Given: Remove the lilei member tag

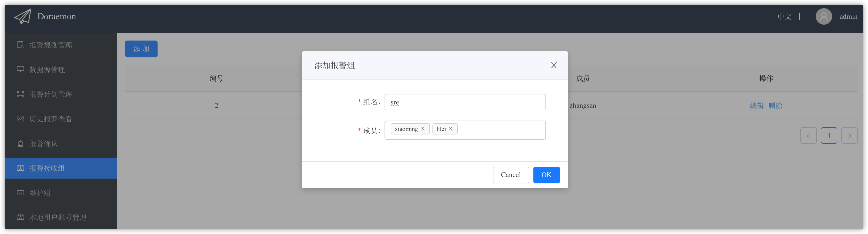Looking at the screenshot, I should coord(450,129).
